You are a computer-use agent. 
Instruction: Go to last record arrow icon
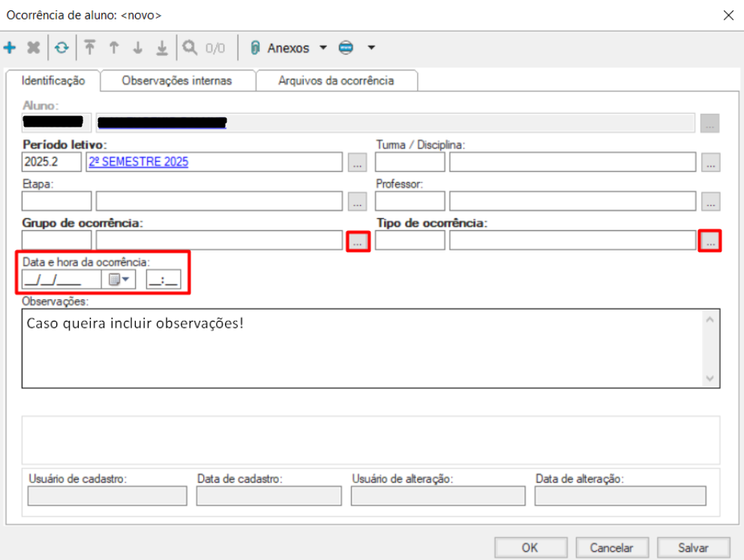(x=162, y=48)
